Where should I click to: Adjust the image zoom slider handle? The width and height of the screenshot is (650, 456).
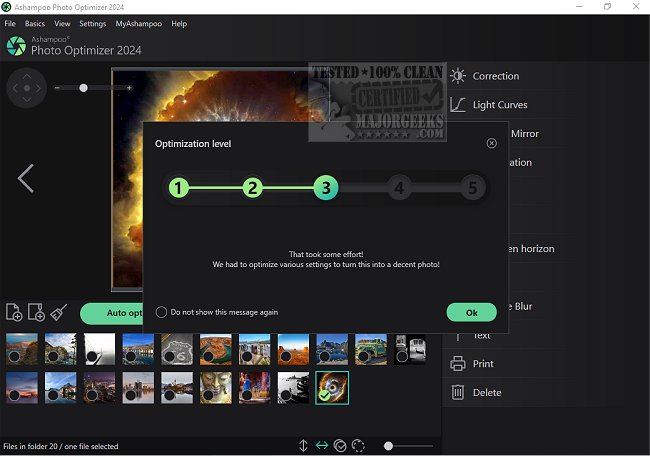(x=83, y=88)
